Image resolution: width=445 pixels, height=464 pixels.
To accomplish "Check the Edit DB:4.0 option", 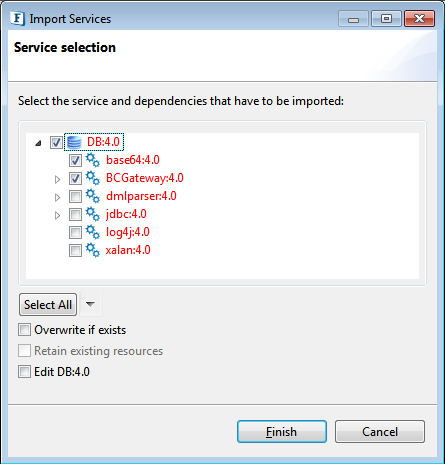I will [24, 371].
